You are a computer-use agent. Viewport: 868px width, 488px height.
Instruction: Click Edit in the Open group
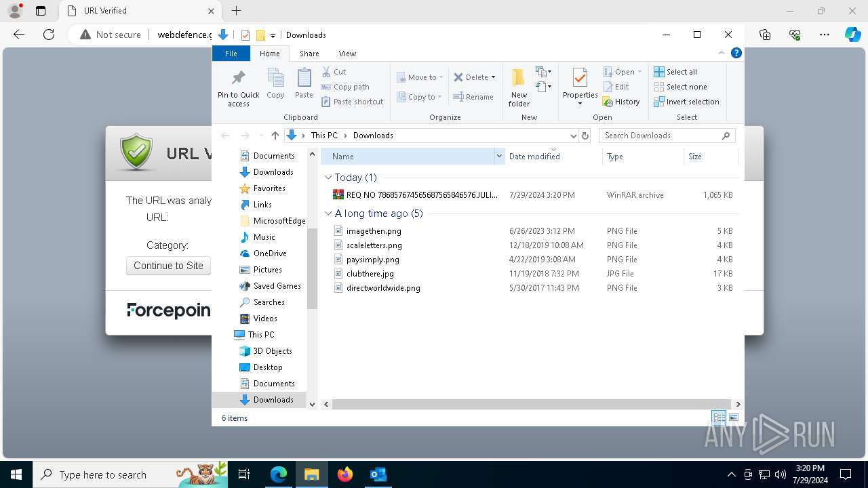coord(616,87)
